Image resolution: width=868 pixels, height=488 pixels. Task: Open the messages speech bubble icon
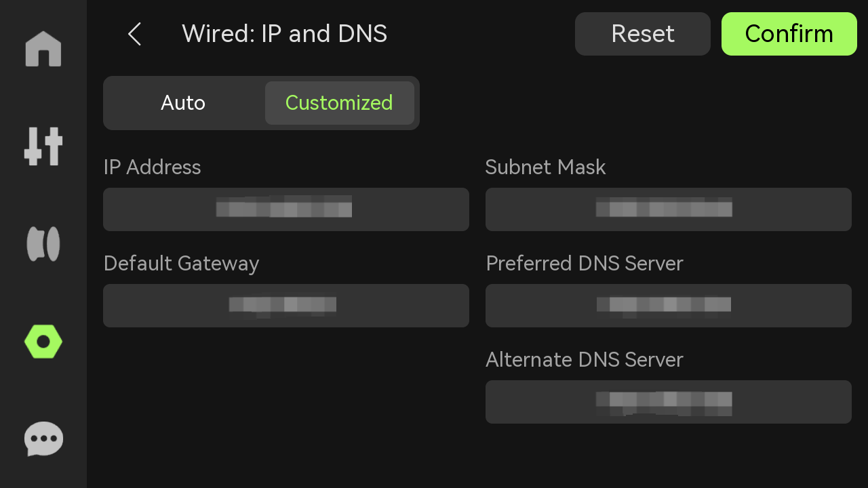tap(43, 439)
